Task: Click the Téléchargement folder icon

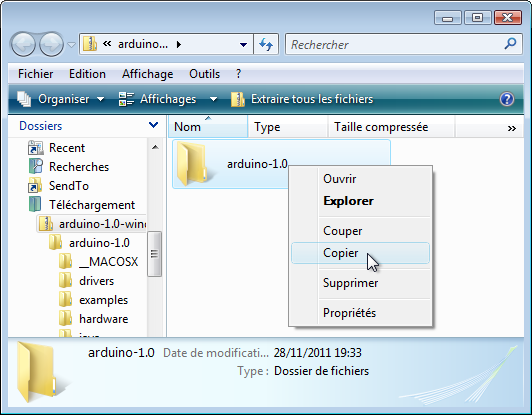Action: coord(35,204)
